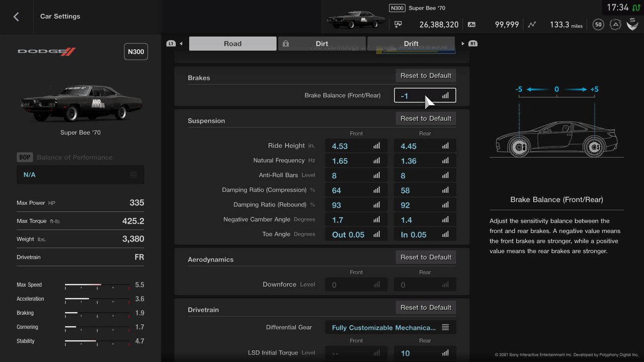Viewport: 644px width, 362px height.
Task: Click the lock icon on the Dirt tab
Action: coord(286,44)
